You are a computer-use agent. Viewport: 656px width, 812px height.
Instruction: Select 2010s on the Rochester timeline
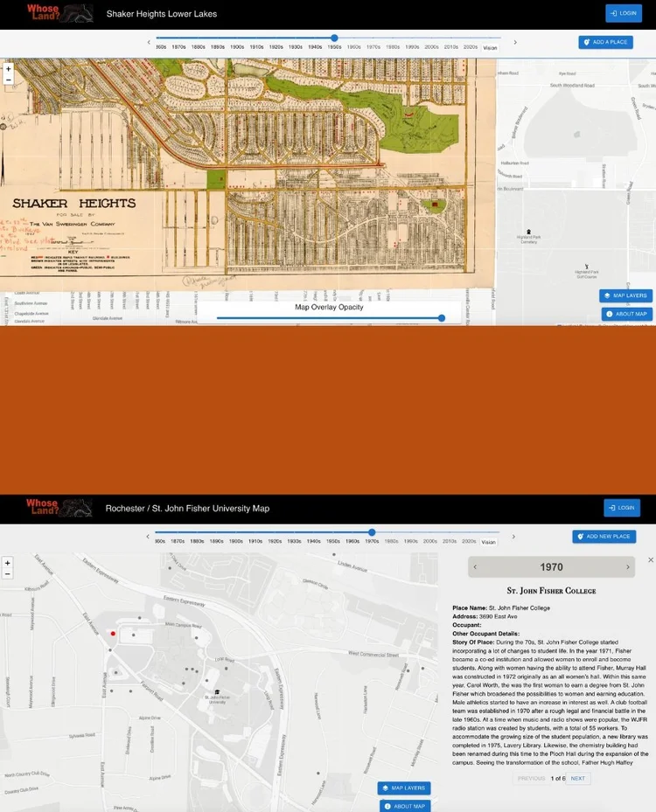(x=450, y=541)
